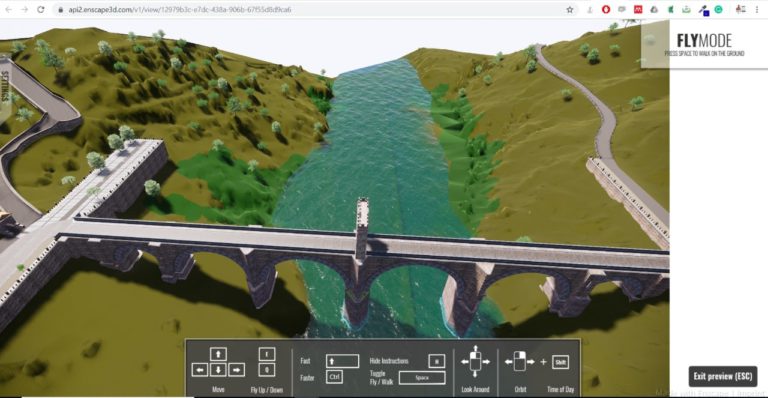Open the gray cloud drive extension icon
This screenshot has width=768, height=398.
(x=654, y=9)
